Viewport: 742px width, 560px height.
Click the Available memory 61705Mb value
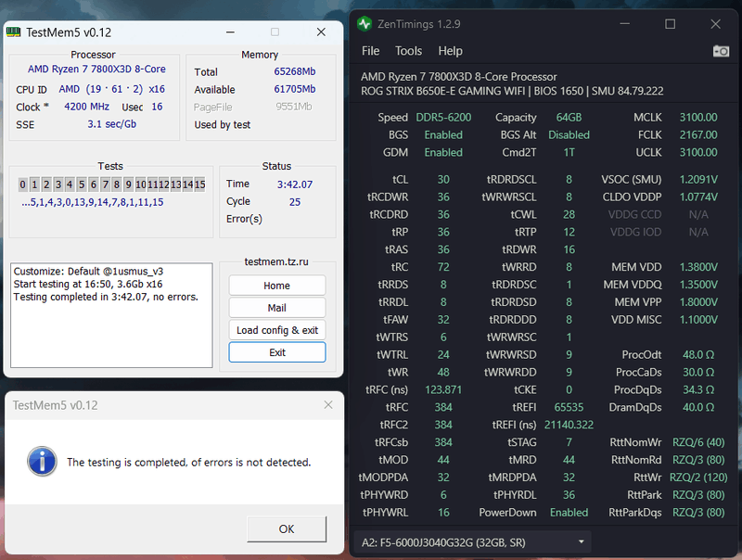click(x=294, y=89)
